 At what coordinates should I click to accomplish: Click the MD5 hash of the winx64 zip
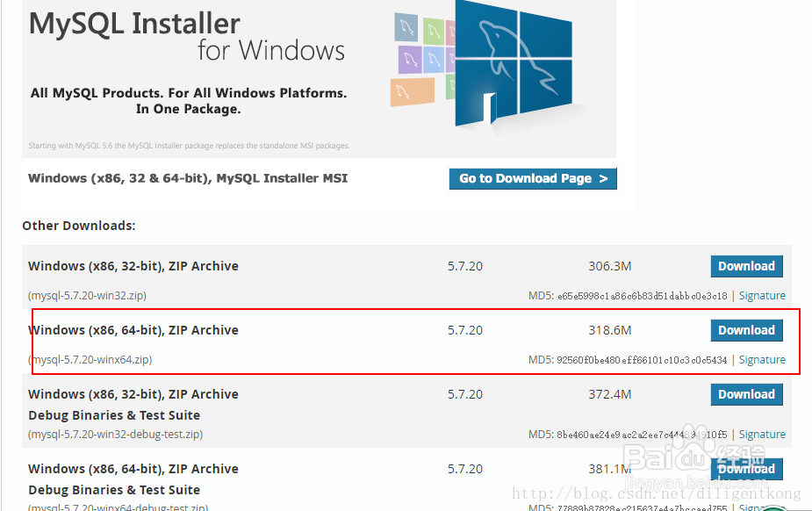point(642,360)
